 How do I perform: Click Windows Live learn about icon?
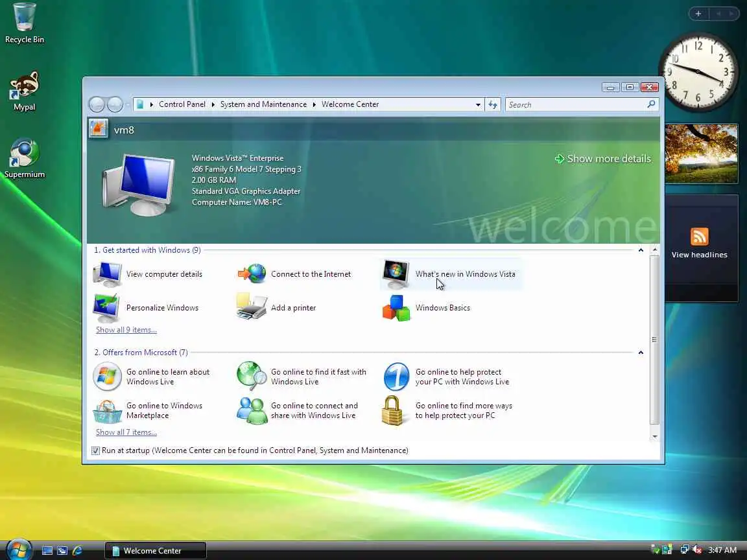coord(107,377)
